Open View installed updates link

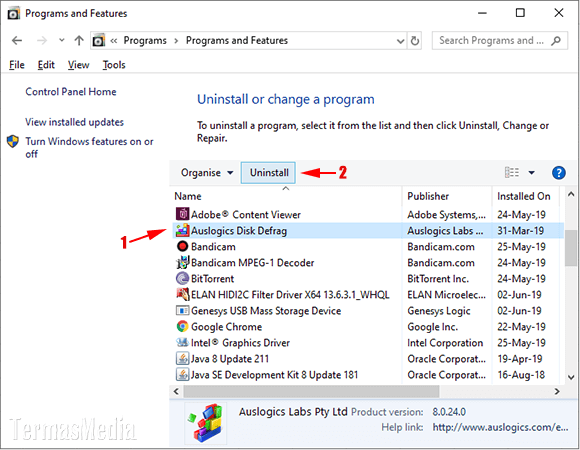(x=74, y=122)
